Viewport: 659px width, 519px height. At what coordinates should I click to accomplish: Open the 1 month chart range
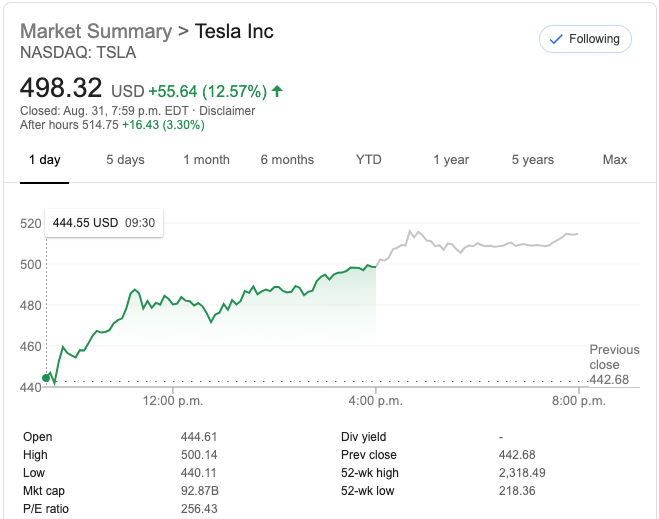pos(206,160)
